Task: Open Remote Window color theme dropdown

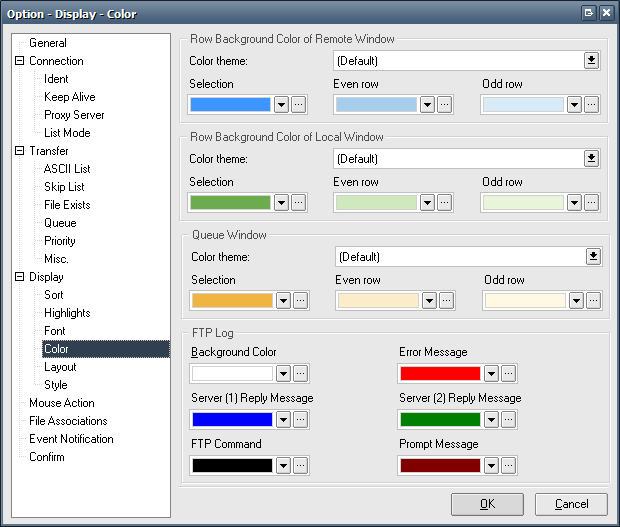Action: coord(592,61)
